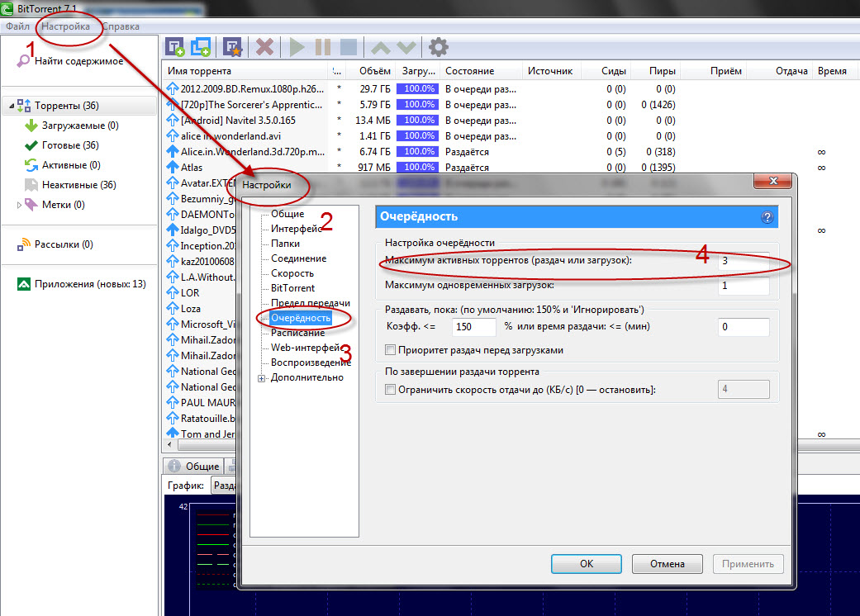
Task: Select Интерфейс in the settings tree
Action: click(297, 229)
